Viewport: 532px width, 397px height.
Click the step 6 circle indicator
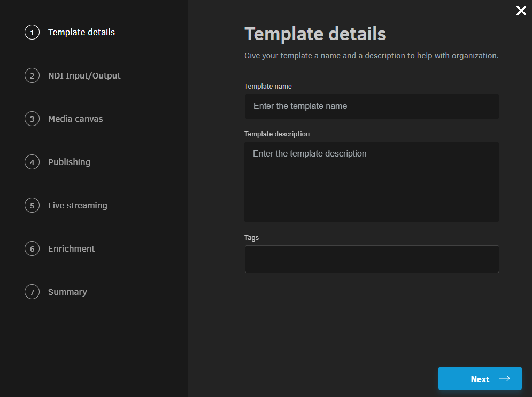point(32,248)
